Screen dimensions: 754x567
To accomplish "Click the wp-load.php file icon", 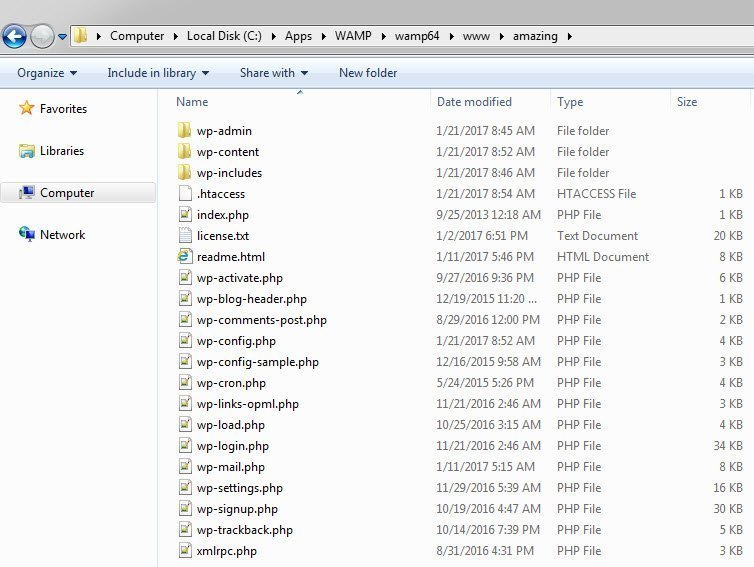I will pyautogui.click(x=185, y=424).
